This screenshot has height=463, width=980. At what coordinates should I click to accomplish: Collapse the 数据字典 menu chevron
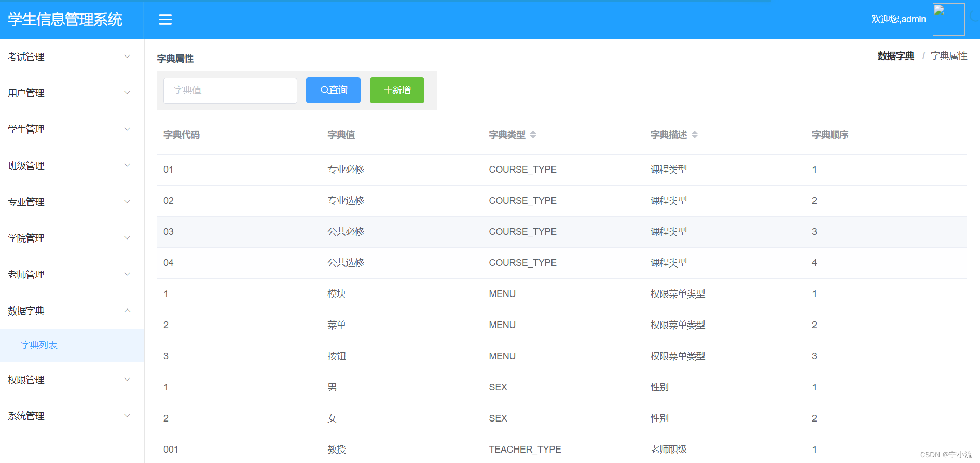(127, 311)
